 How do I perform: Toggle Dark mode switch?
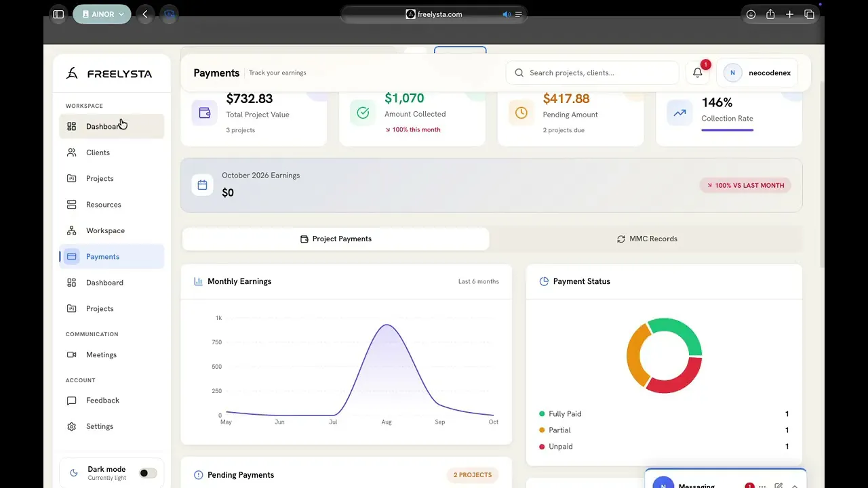148,473
